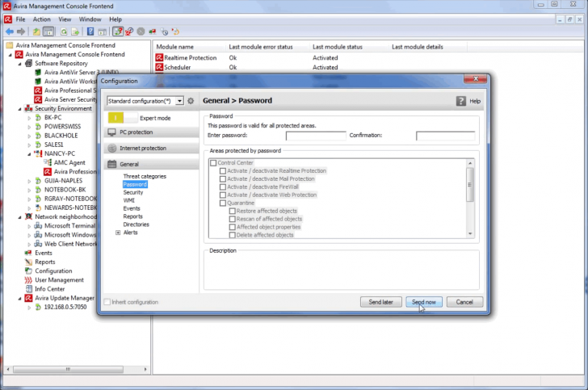Check Activate / deactivate FireWall box
The image size is (588, 390).
pyautogui.click(x=223, y=187)
